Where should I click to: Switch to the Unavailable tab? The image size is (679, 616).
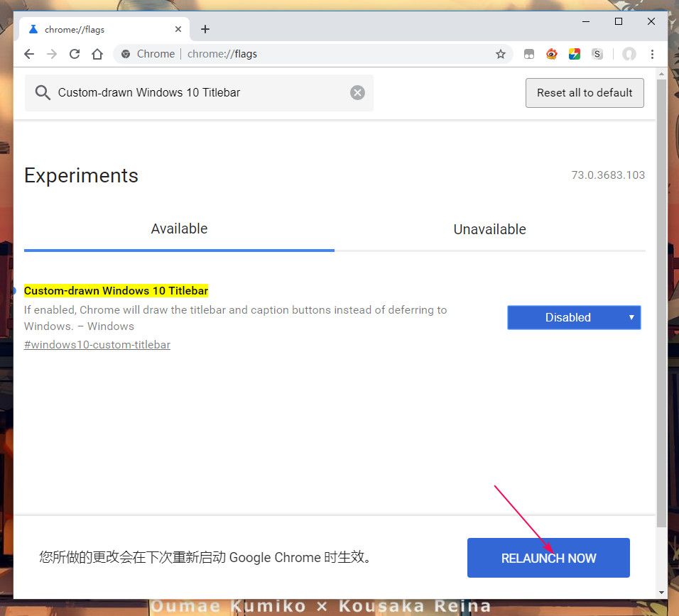pyautogui.click(x=490, y=229)
